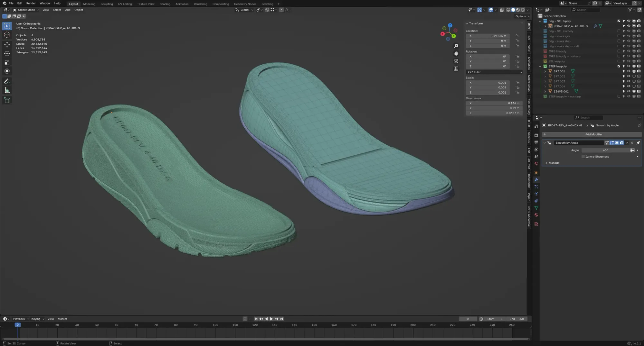
Task: Click the new collection icon in outliner
Action: click(x=639, y=10)
